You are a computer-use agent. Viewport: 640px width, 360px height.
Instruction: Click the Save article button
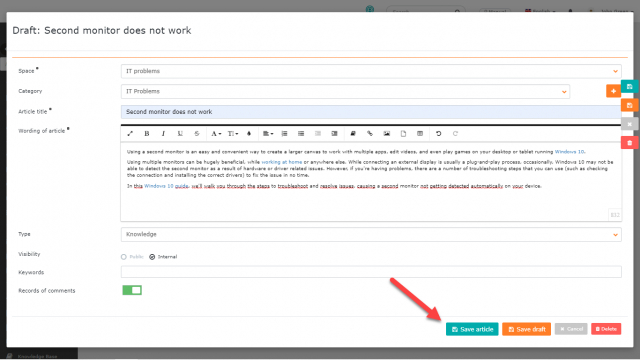tap(472, 329)
